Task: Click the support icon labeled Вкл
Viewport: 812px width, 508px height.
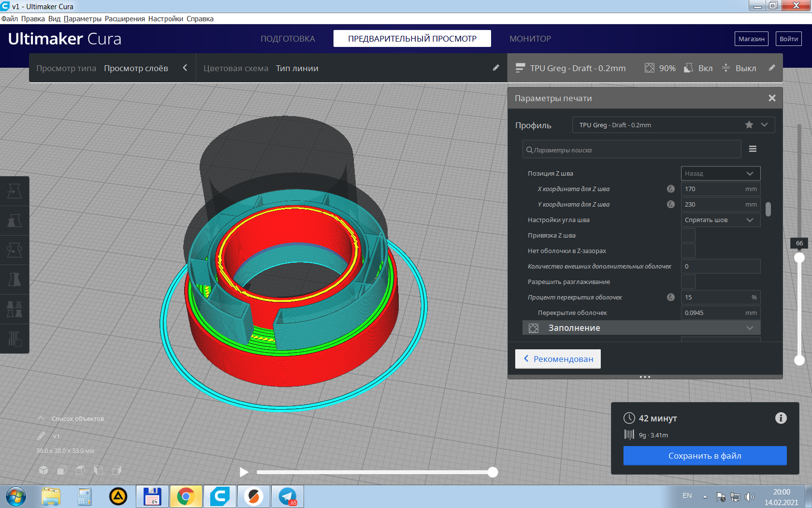Action: click(689, 68)
